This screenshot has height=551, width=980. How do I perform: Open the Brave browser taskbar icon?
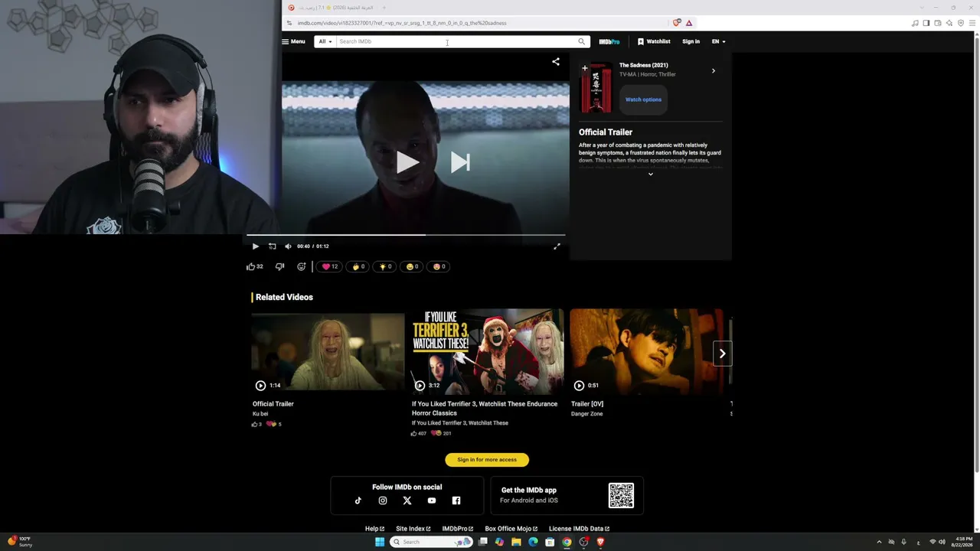click(600, 542)
